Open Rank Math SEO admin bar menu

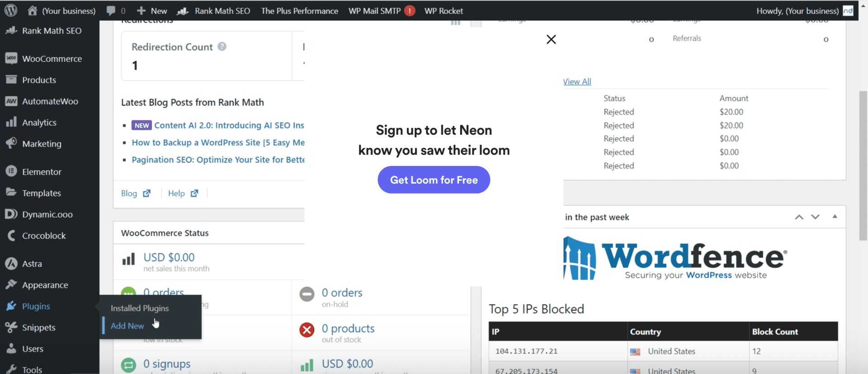click(x=222, y=11)
